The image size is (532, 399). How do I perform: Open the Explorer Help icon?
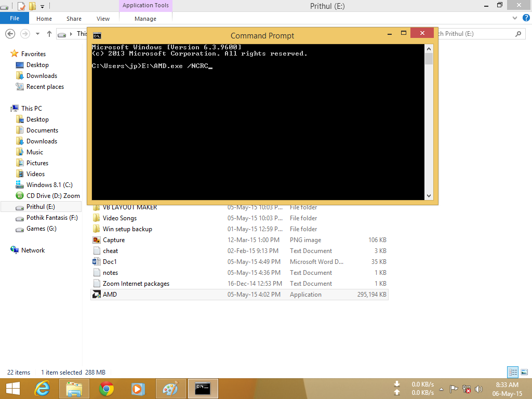click(x=526, y=18)
